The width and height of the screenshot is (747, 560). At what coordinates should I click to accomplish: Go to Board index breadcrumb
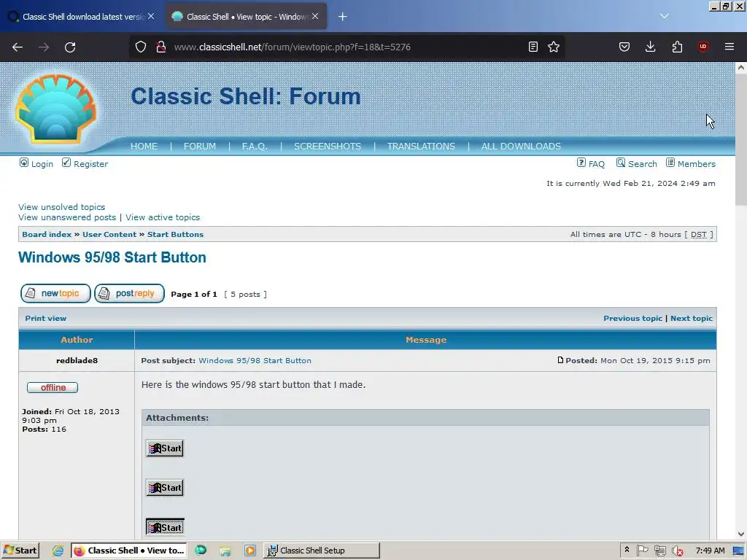pos(47,234)
